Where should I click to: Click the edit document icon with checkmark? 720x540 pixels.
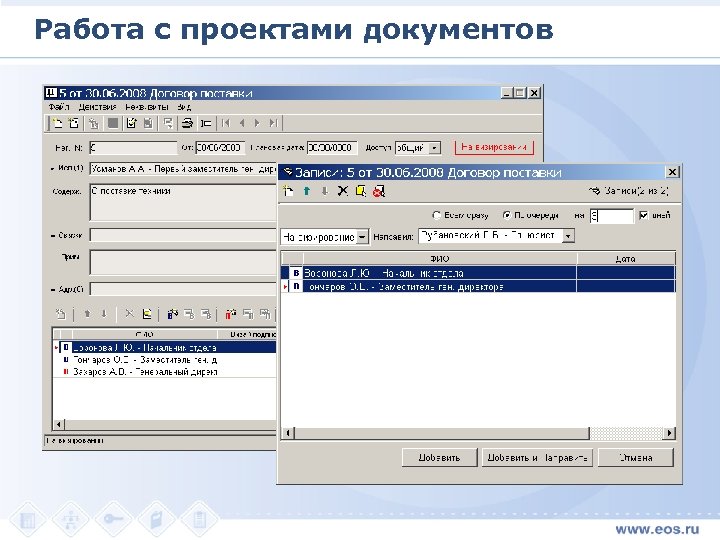pos(131,123)
